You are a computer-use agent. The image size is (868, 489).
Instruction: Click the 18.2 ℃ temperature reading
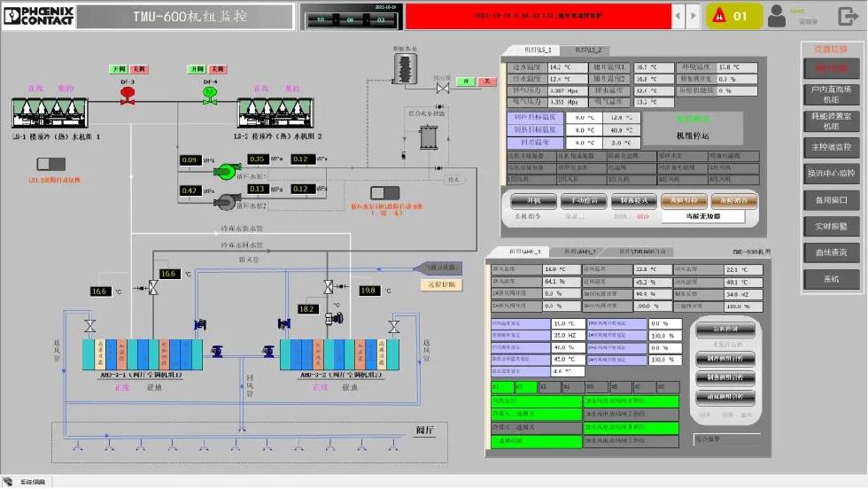click(307, 309)
